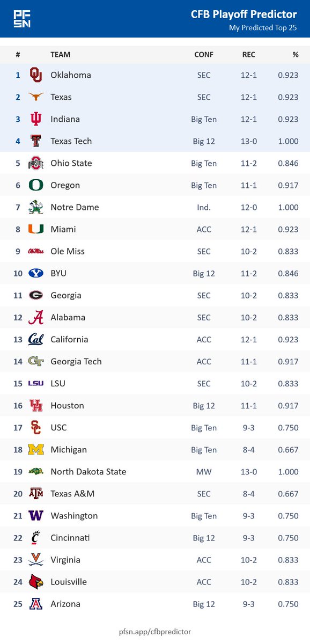Select the Miami U logo
310x644 pixels.
pyautogui.click(x=36, y=229)
